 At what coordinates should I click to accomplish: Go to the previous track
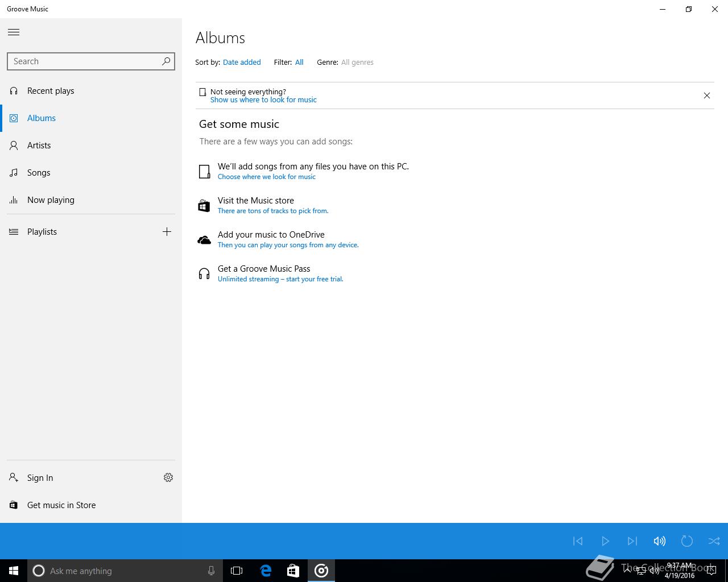[x=578, y=541]
